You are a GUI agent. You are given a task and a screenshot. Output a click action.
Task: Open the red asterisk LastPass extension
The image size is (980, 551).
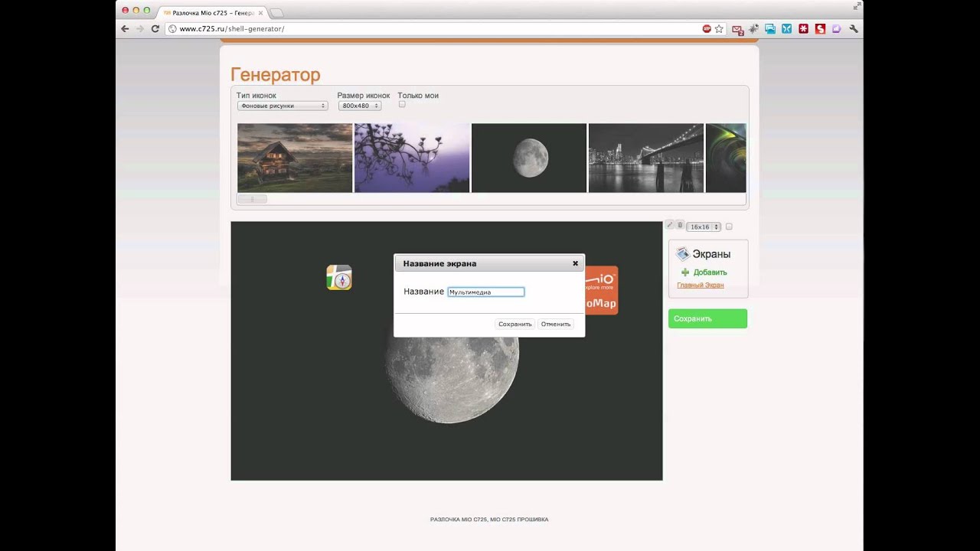[804, 28]
